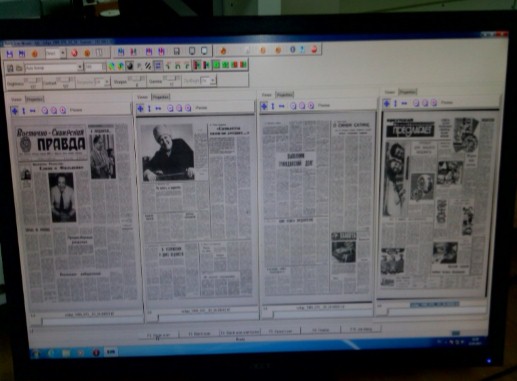Click the F10 function button at the bottom bar

[x=360, y=329]
